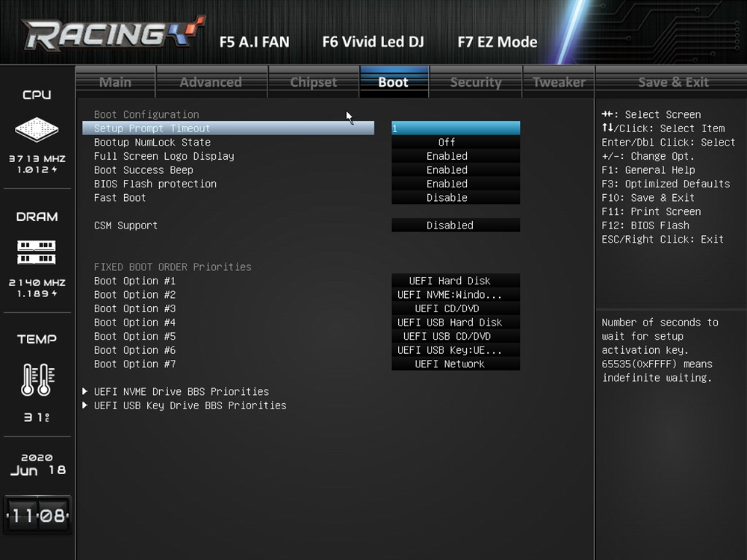Image resolution: width=747 pixels, height=560 pixels.
Task: Select the Bootup NumLock State label
Action: [152, 142]
